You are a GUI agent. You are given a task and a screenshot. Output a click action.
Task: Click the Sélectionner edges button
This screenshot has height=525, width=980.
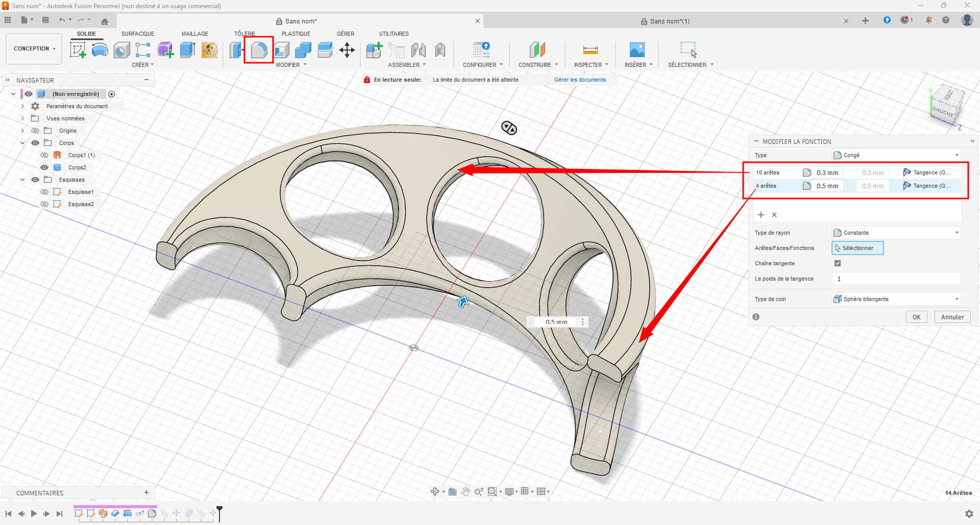pos(857,248)
